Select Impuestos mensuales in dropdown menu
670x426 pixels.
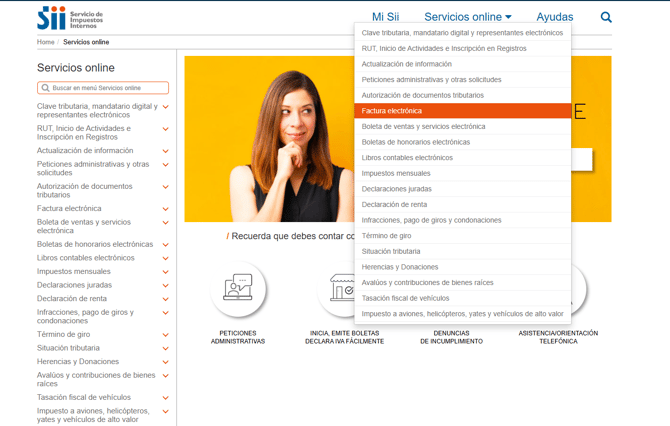point(462,173)
